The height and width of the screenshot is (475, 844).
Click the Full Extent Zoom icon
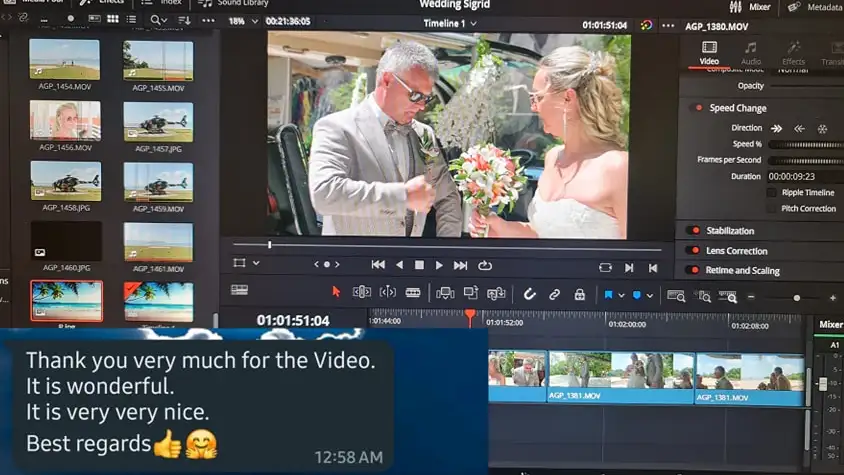coord(676,296)
